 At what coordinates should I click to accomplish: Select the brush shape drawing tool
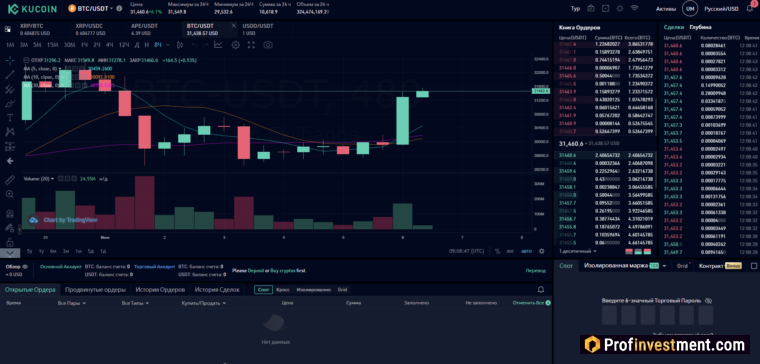(10, 103)
